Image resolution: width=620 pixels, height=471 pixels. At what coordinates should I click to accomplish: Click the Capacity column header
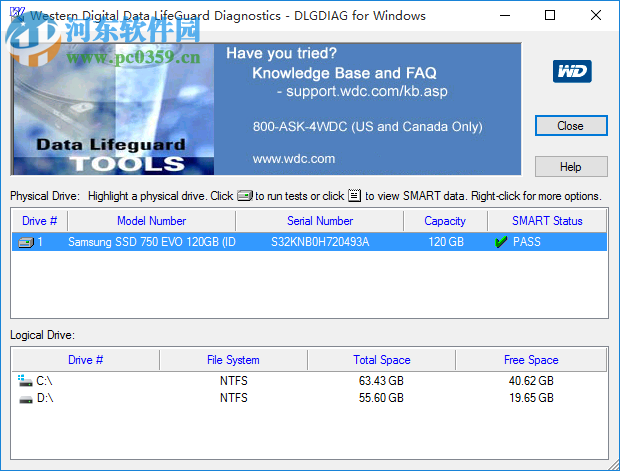point(445,221)
